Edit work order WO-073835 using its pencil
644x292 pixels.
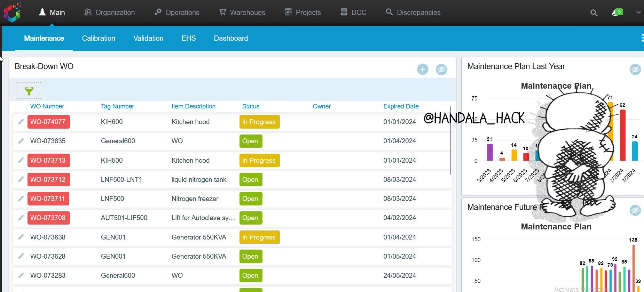21,141
